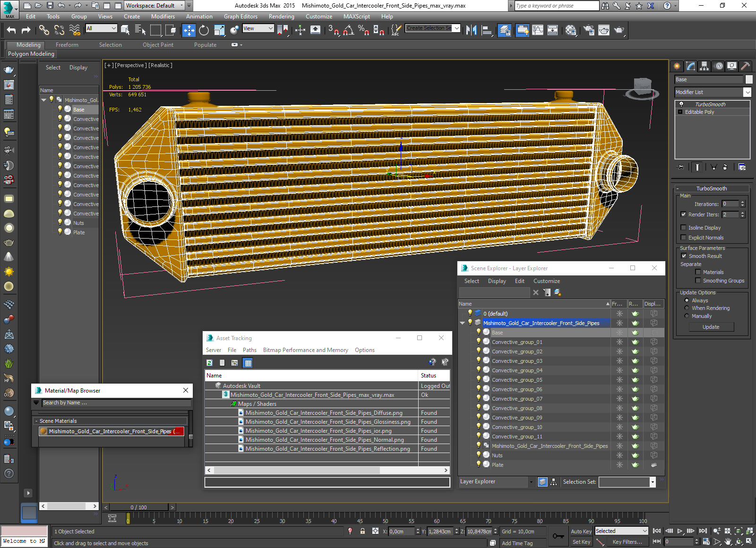
Task: Click Play Animation button
Action: tap(680, 531)
